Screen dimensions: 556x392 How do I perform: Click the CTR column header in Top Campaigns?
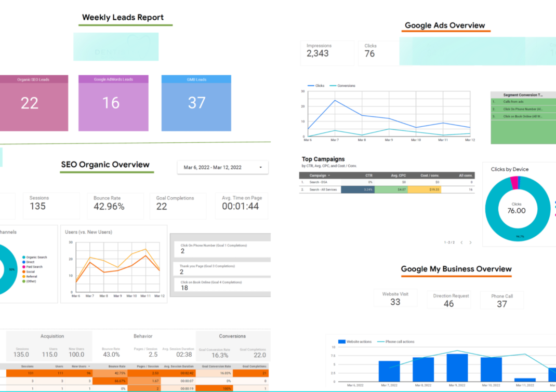(369, 175)
